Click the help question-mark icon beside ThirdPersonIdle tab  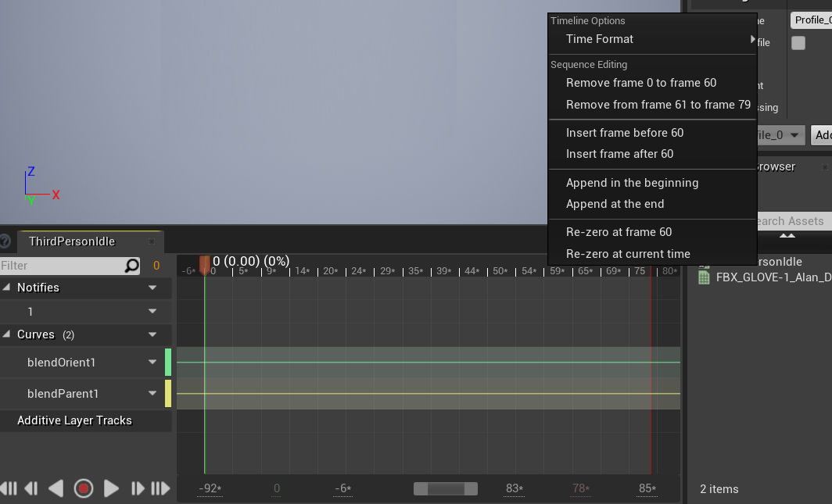[x=5, y=241]
